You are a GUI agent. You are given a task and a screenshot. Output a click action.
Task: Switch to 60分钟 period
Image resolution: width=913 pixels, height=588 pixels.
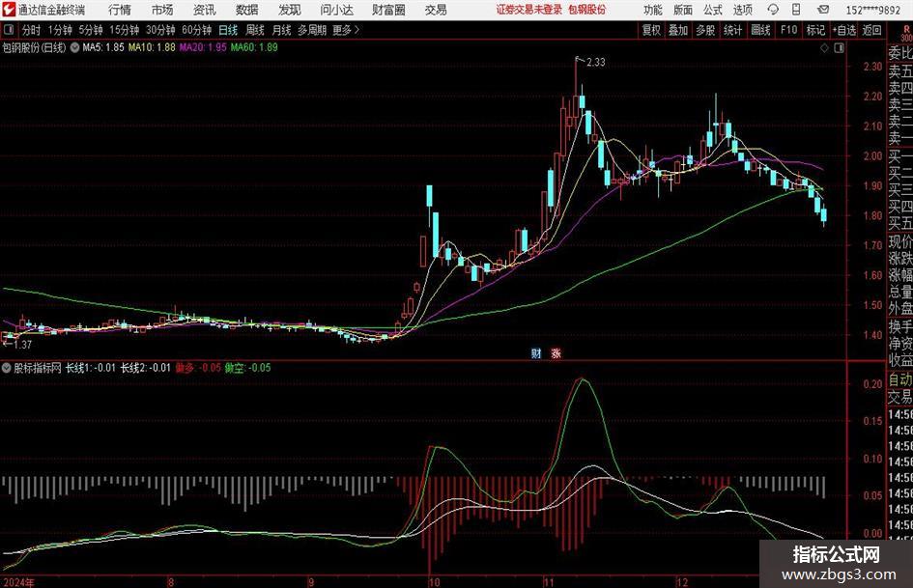pos(196,30)
